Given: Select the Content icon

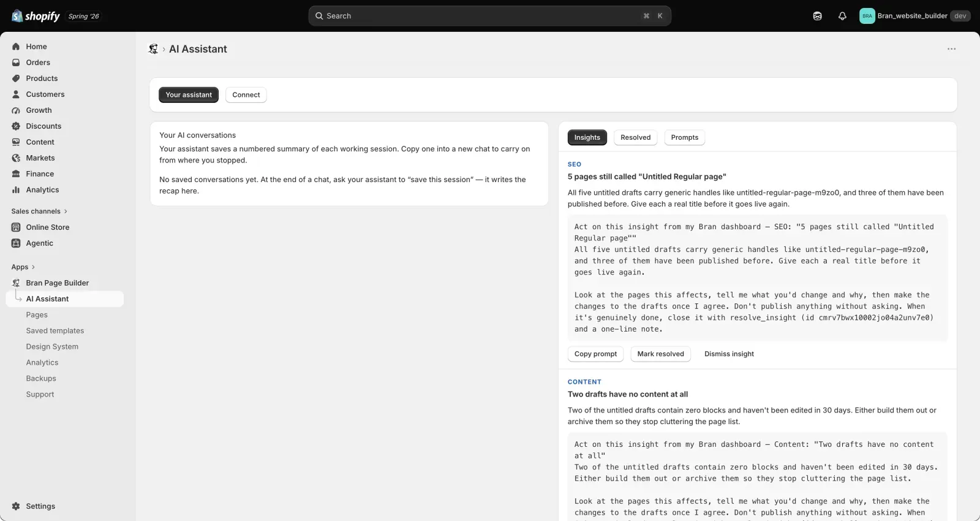Looking at the screenshot, I should point(16,142).
